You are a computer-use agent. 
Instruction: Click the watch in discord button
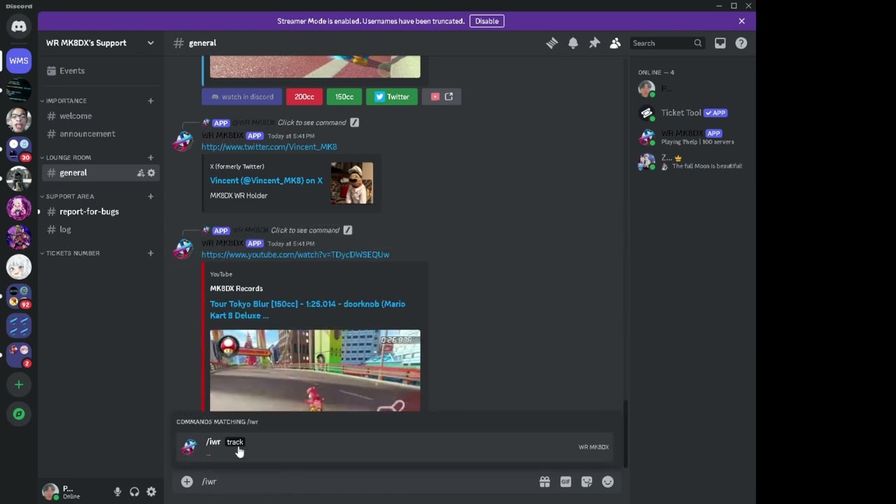pyautogui.click(x=242, y=97)
